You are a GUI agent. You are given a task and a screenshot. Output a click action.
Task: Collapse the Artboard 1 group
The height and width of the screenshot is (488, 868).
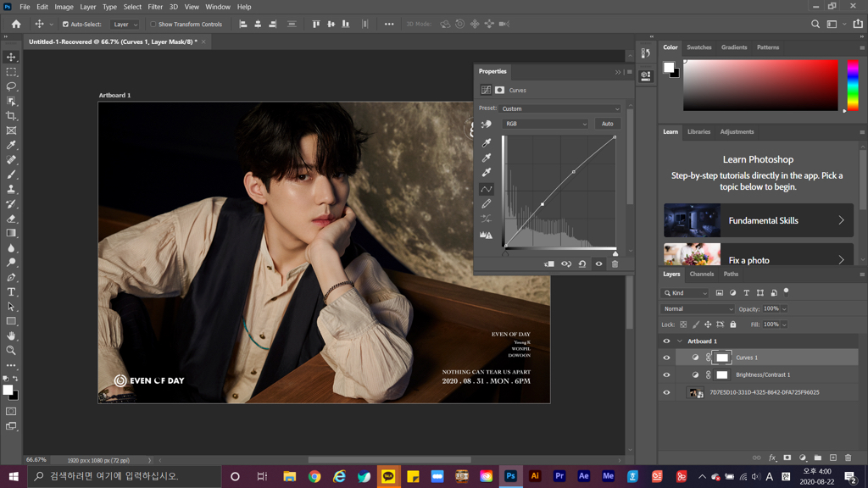[x=680, y=341]
